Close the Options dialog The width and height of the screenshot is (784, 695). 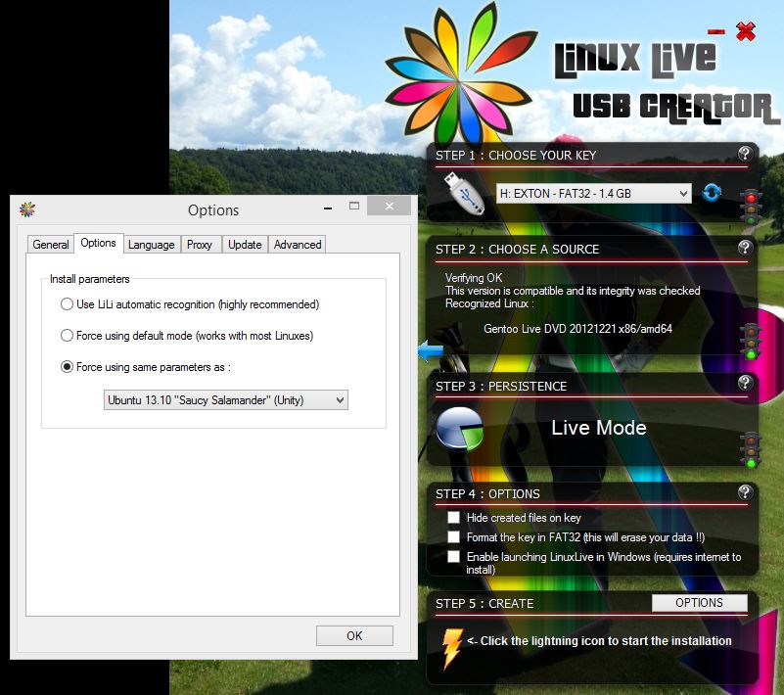click(x=390, y=206)
